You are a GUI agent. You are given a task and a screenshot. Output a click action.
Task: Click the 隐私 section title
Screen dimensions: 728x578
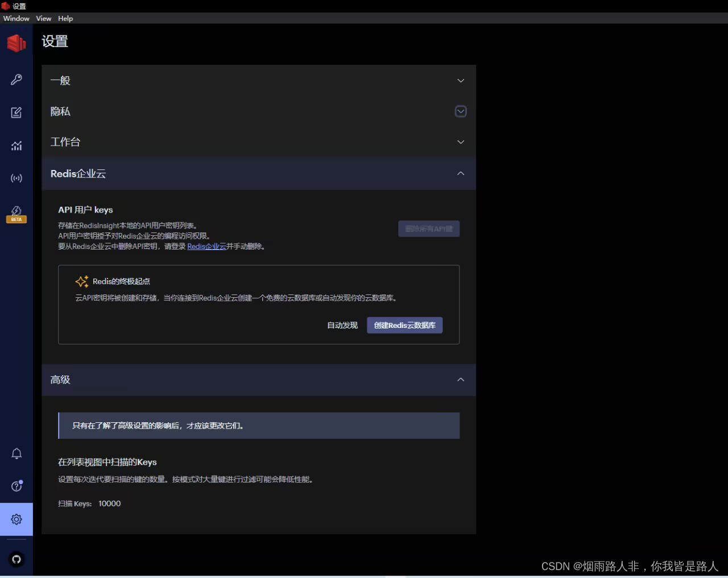[x=60, y=111]
